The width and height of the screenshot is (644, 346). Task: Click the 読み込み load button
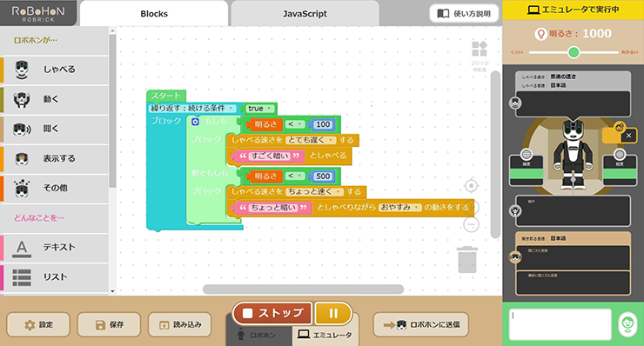coord(180,324)
